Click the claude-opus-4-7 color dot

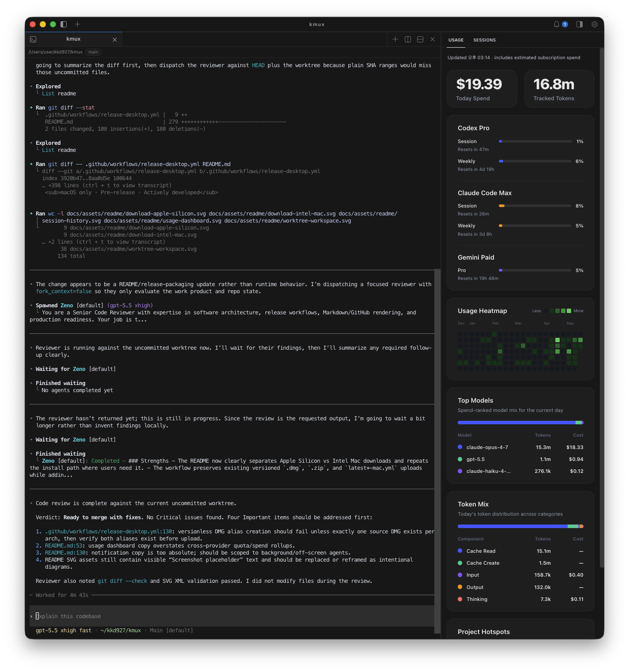click(x=460, y=447)
